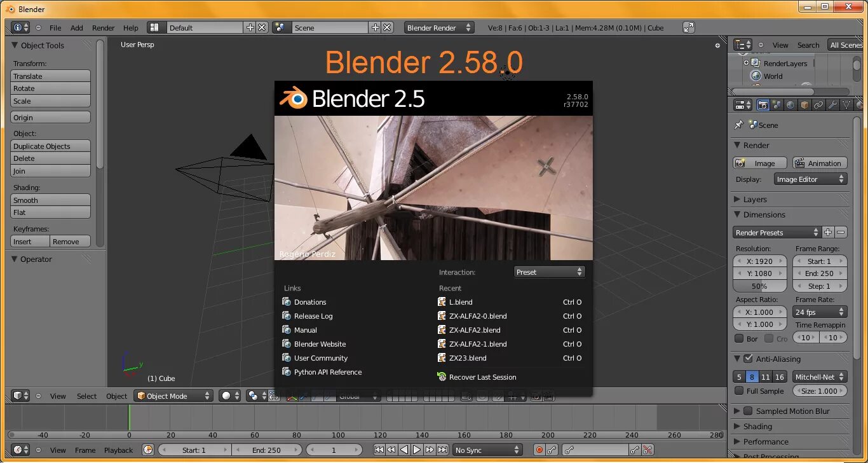Open the Object Constraints tab chain icon
The image size is (868, 463).
pyautogui.click(x=818, y=105)
